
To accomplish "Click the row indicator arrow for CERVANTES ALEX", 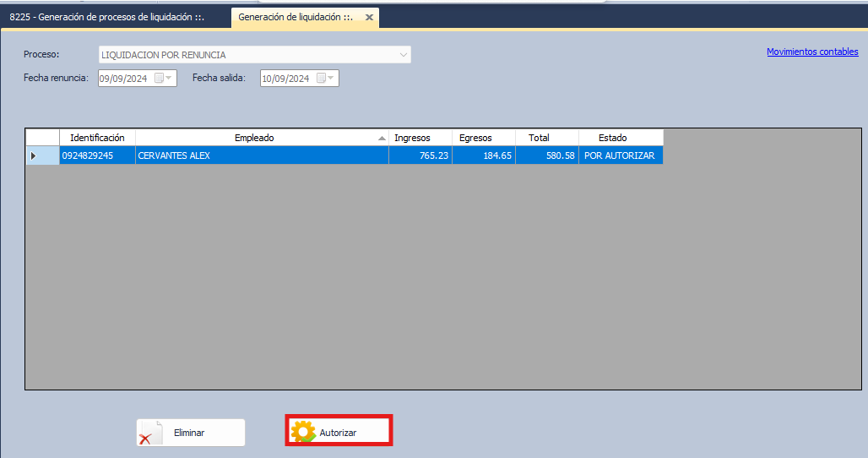I will pos(34,155).
